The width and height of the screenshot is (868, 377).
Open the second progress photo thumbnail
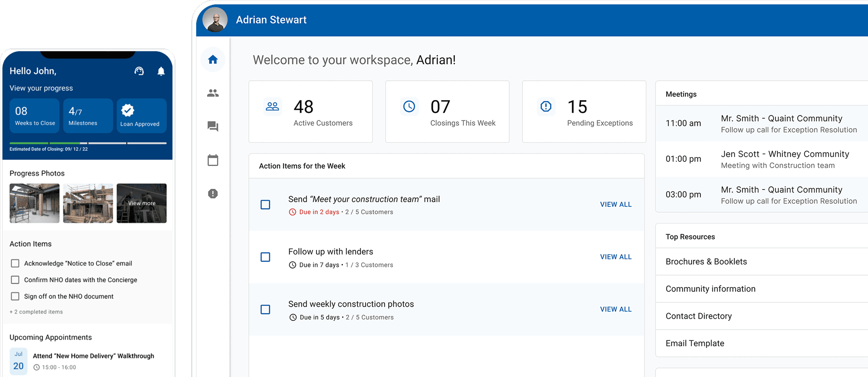(x=88, y=203)
